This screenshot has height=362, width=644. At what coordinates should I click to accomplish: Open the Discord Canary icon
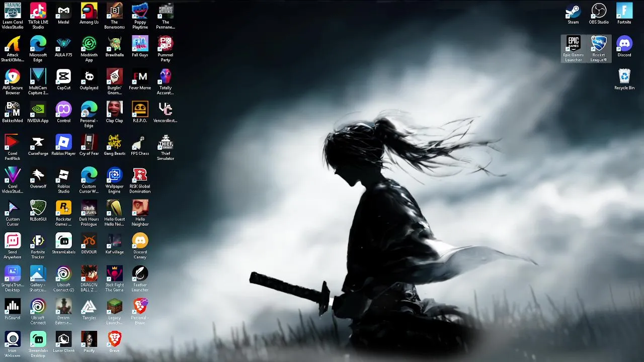coord(140,241)
